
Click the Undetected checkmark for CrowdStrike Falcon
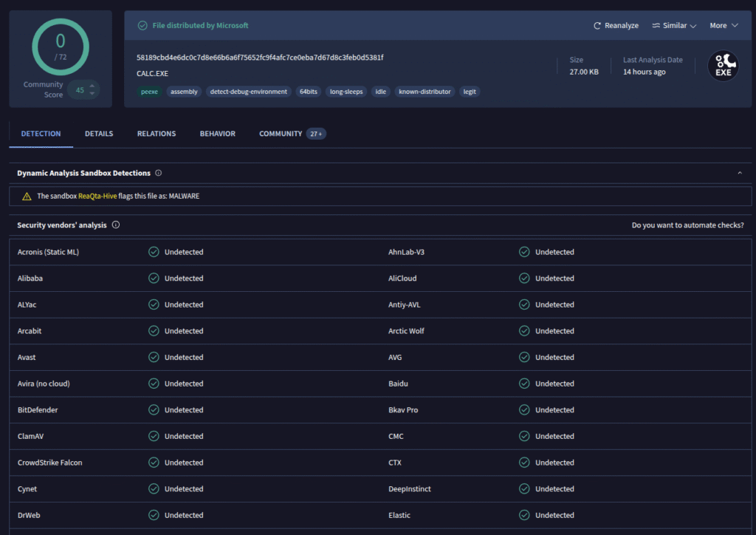[154, 463]
